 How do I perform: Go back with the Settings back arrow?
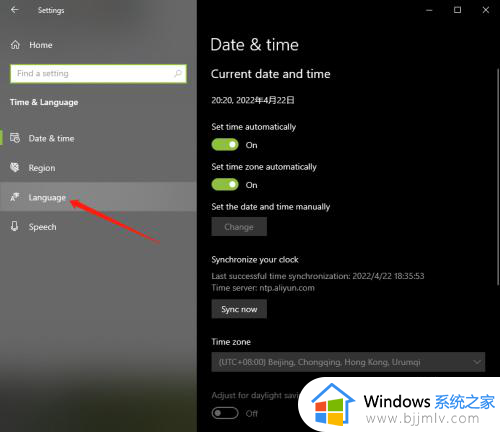pos(15,10)
